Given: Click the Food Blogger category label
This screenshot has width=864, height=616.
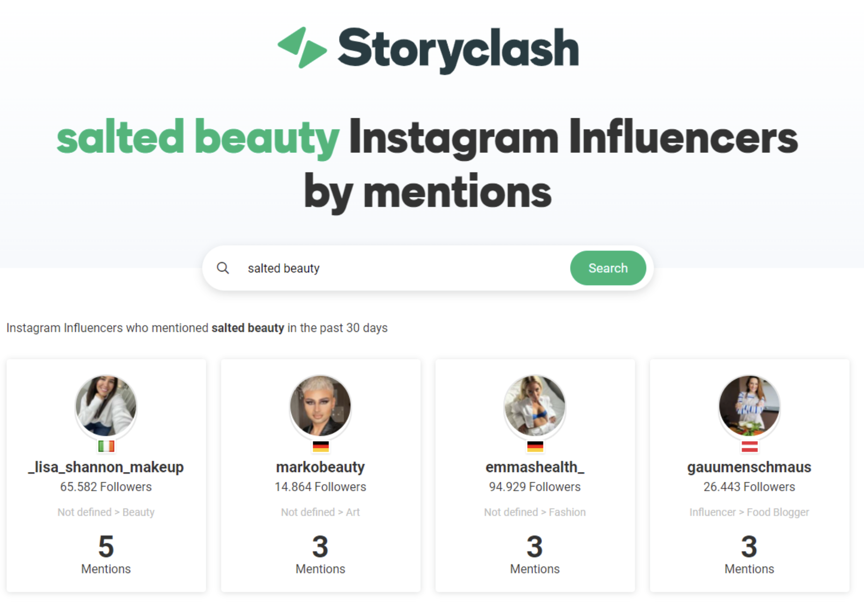Looking at the screenshot, I should 778,512.
